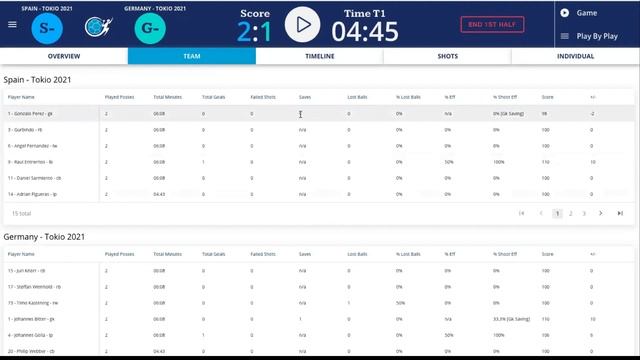Select the 17 - Steffan Weinhold player row
Screen dimensions: 640x360
[319, 287]
